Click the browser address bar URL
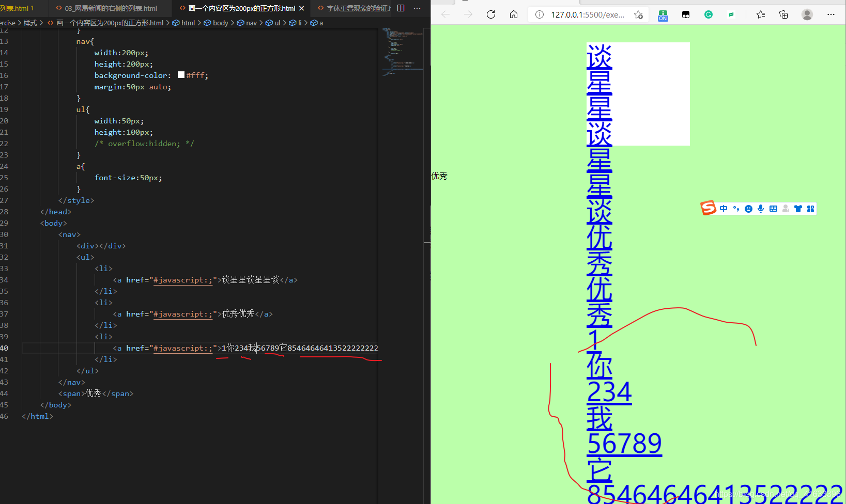Screen dimensions: 846x504 click(587, 14)
